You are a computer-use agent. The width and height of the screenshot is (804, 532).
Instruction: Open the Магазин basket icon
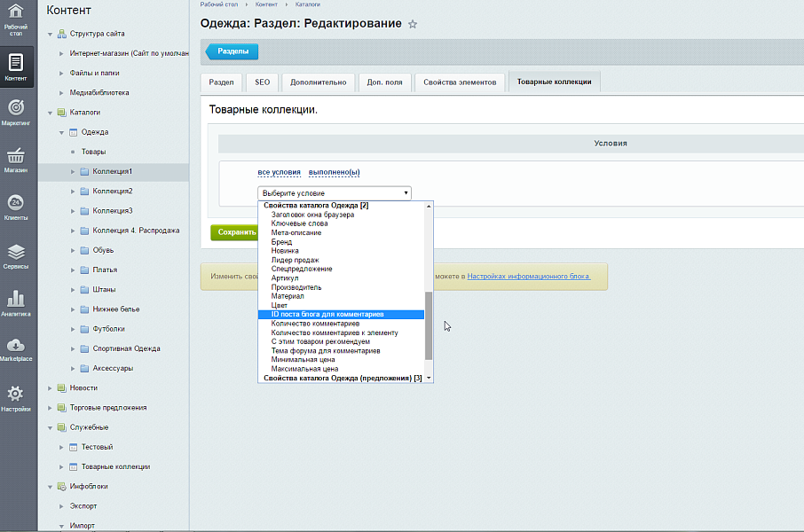pos(15,159)
